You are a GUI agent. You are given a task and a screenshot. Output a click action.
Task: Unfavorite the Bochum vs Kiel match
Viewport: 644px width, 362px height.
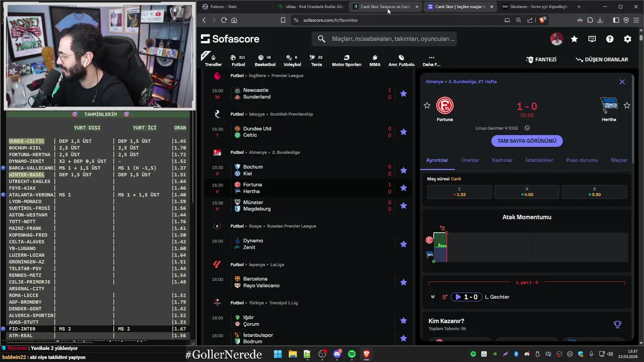pyautogui.click(x=404, y=170)
